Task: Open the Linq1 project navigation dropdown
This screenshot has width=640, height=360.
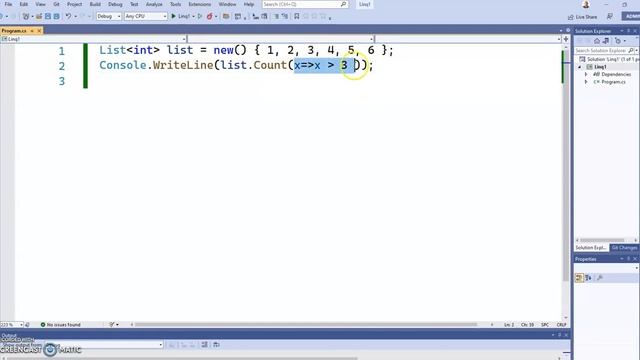Action: point(93,39)
